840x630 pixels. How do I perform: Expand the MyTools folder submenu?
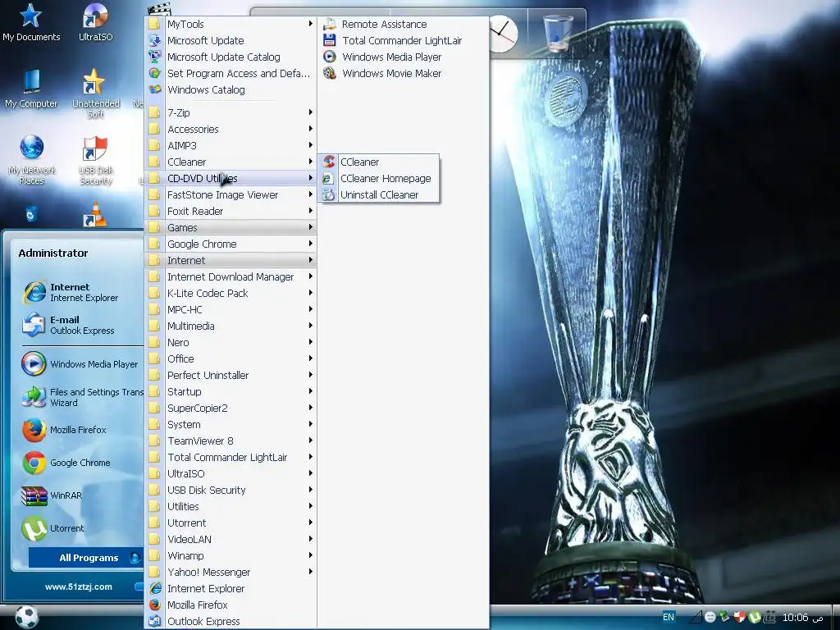pos(231,24)
